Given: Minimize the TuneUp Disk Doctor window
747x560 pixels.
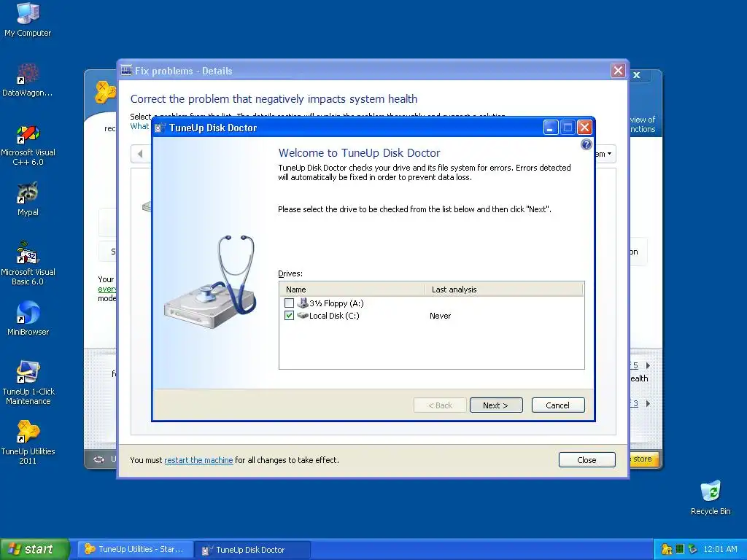Looking at the screenshot, I should (551, 128).
